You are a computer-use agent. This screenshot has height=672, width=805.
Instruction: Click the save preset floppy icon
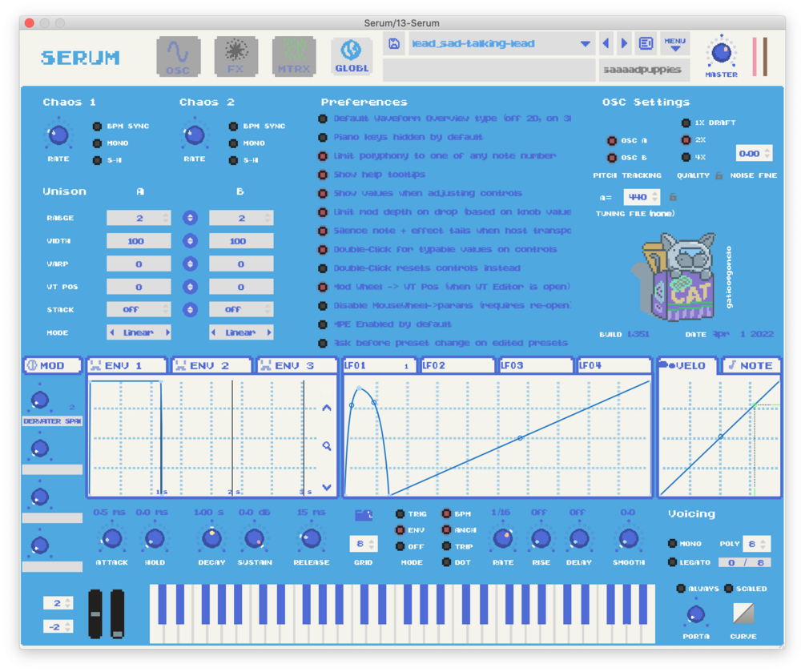click(x=394, y=43)
